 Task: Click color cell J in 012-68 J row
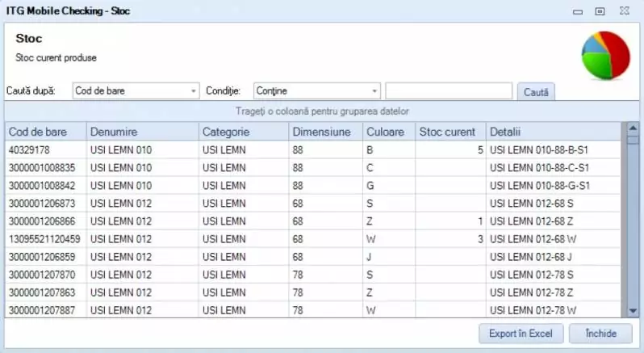coord(389,257)
